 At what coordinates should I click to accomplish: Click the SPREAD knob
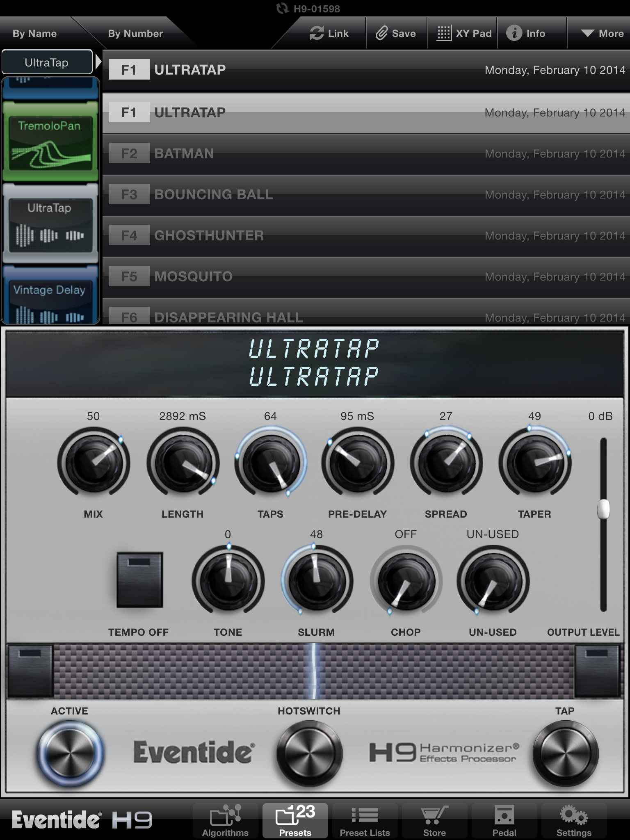tap(446, 463)
